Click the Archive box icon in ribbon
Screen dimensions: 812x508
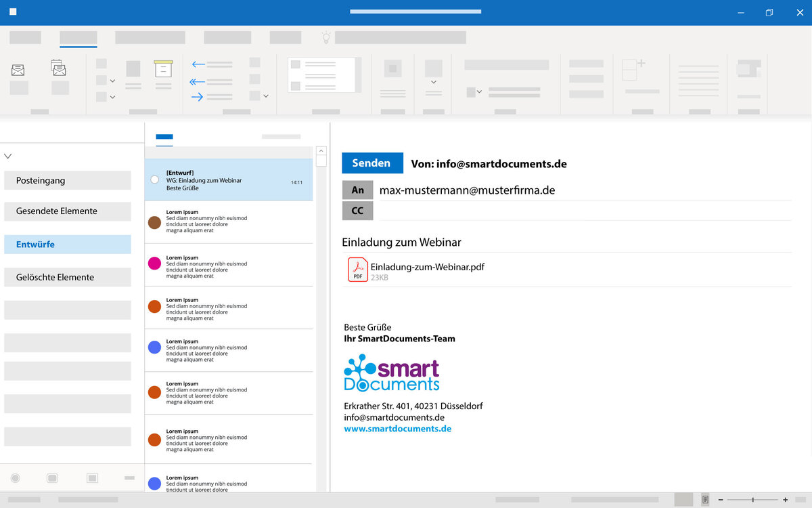click(x=163, y=68)
